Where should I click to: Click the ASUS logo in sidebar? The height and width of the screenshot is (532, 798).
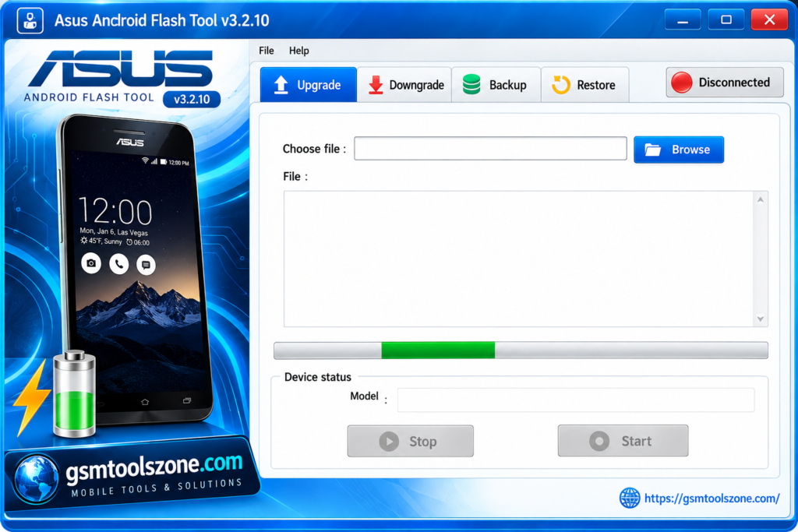pos(121,69)
